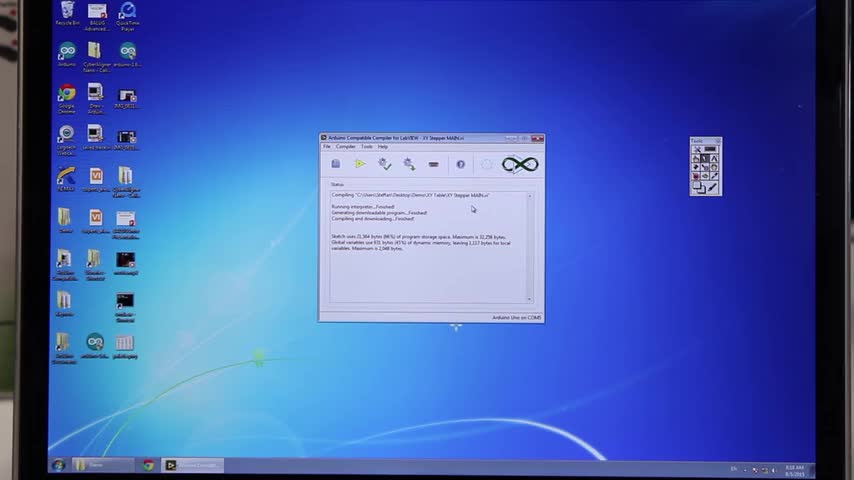Open the Tools menu in the compiler window
Viewport: 854px width, 480px height.
point(367,147)
